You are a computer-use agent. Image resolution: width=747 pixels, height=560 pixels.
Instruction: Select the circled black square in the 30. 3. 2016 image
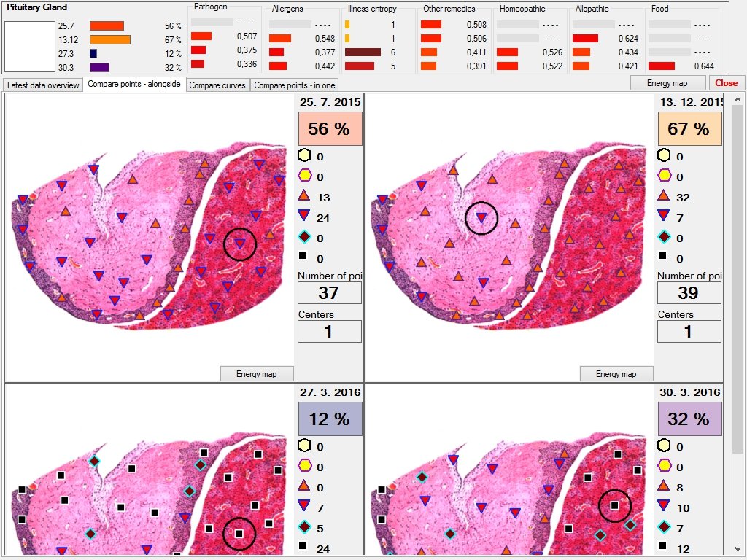point(614,505)
